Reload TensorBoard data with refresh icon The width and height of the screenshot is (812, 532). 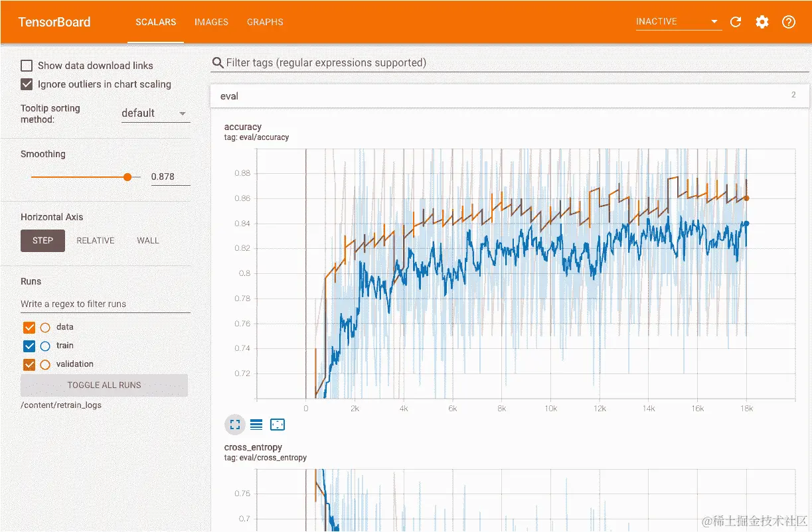736,22
